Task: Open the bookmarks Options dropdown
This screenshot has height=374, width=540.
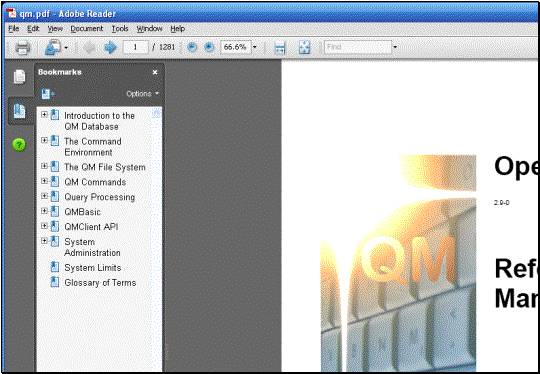Action: click(143, 94)
